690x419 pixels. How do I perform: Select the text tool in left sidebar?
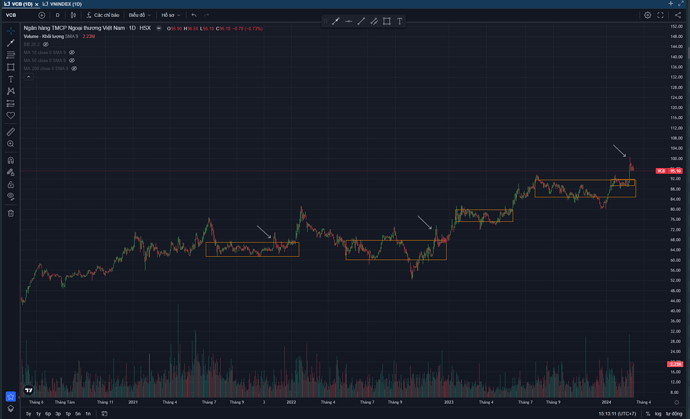11,79
